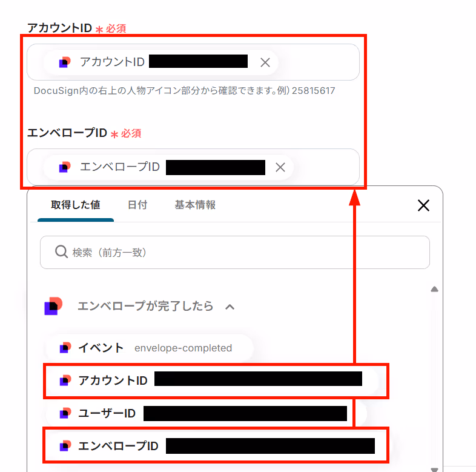Viewport: 476px width, 472px height.
Task: Choose the ユーザーID value in the list
Action: click(206, 413)
